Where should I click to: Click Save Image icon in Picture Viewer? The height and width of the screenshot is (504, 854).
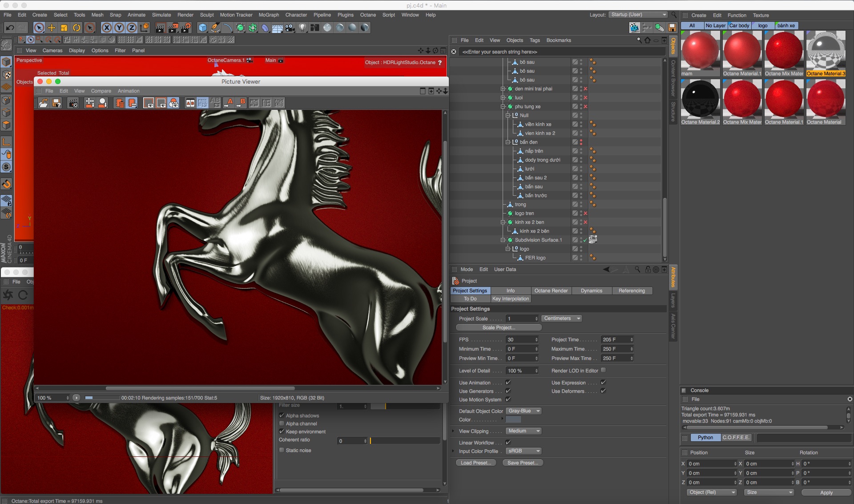[56, 103]
